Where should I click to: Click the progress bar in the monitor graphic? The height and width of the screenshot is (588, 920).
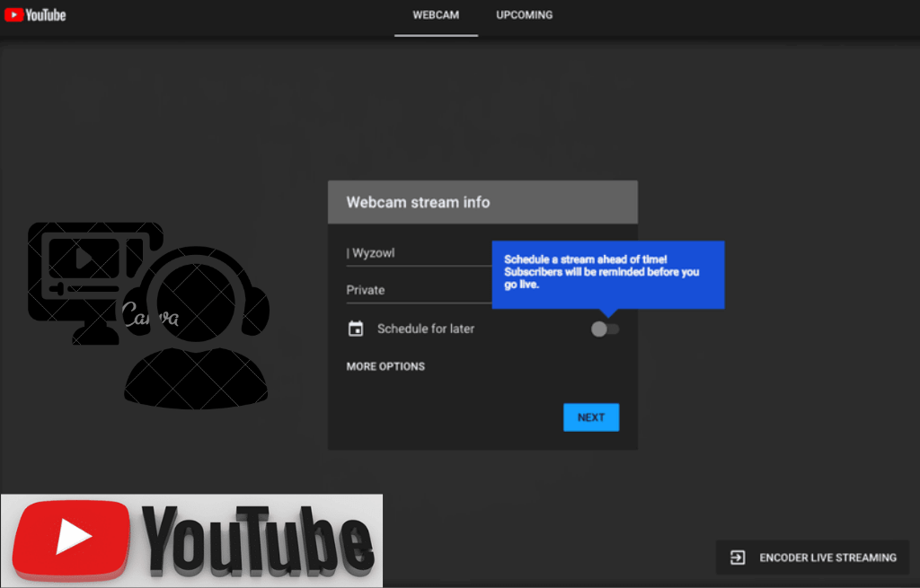pos(85,288)
